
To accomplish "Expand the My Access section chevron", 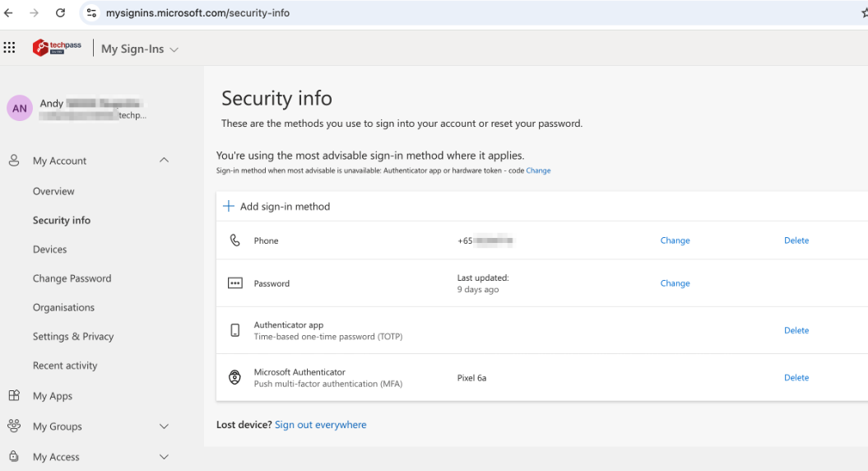I will click(164, 457).
